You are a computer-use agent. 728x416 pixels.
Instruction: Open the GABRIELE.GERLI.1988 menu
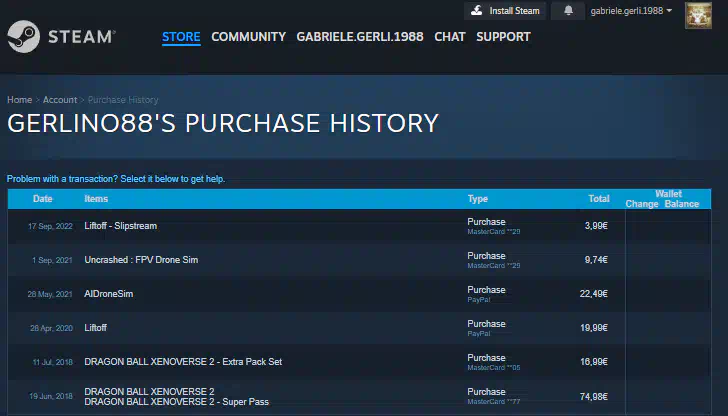coord(360,37)
